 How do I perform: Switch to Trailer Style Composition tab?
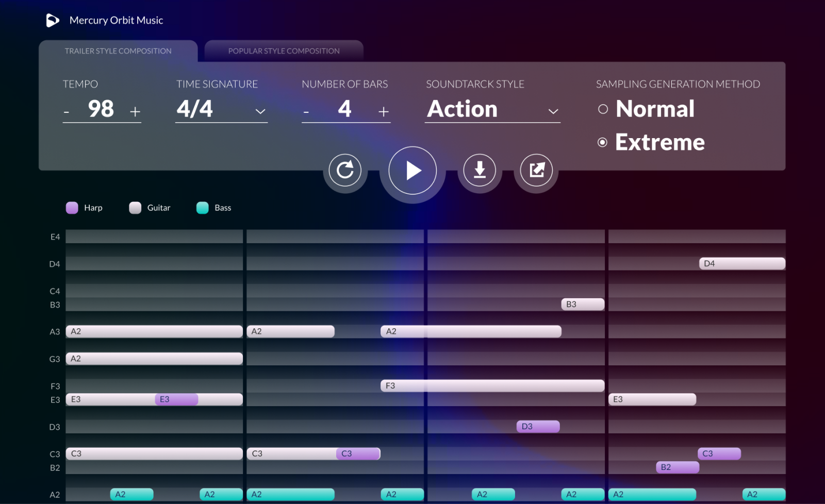coord(118,51)
